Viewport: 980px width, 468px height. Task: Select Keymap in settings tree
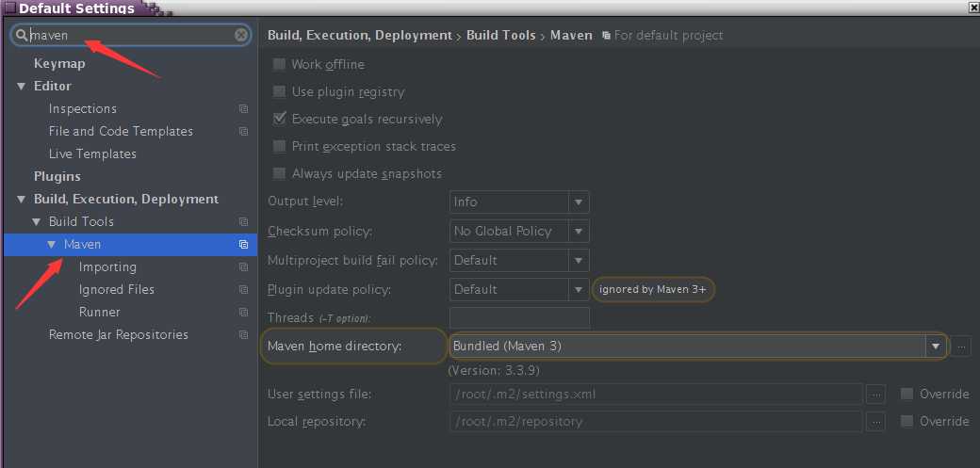point(59,64)
